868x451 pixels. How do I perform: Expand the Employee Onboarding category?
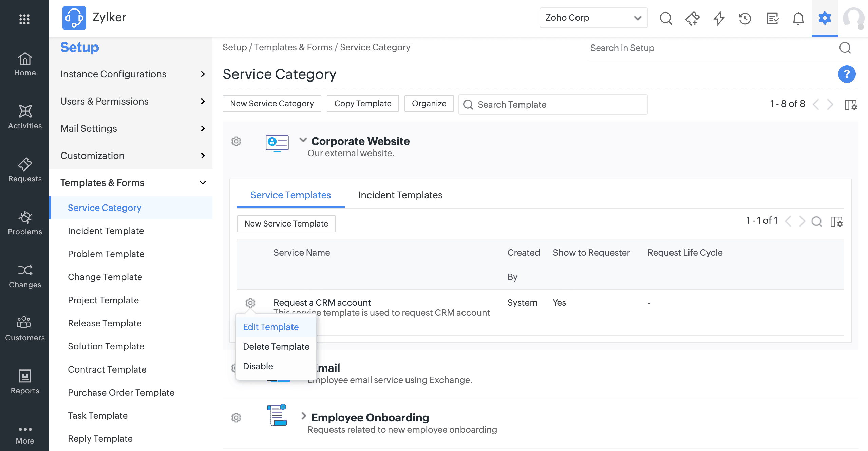[x=304, y=416]
